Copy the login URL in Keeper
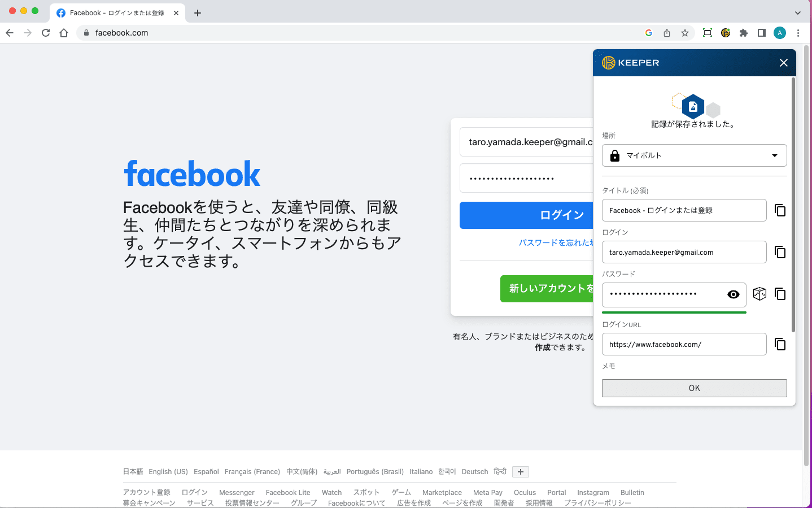The image size is (812, 508). [780, 344]
